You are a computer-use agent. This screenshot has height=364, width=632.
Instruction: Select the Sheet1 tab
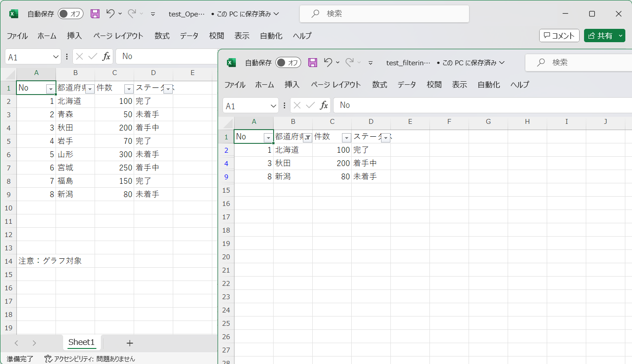coord(81,342)
